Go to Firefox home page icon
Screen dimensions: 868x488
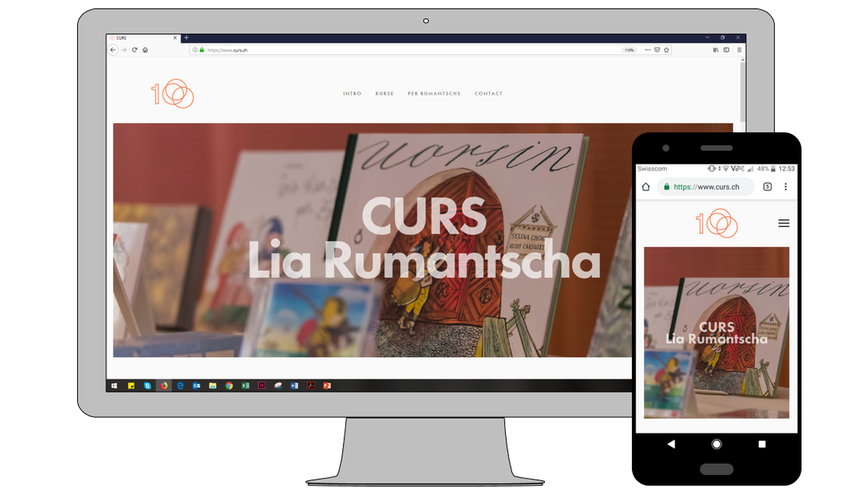tap(145, 50)
